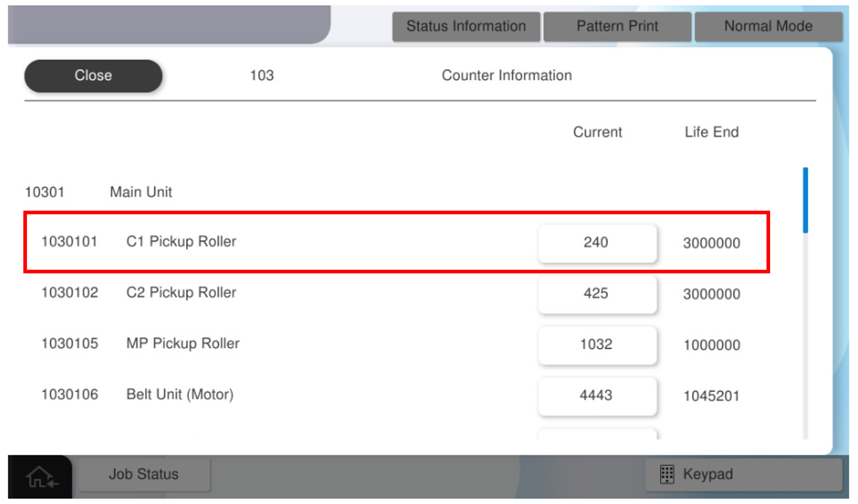Switch to Normal Mode

(768, 26)
